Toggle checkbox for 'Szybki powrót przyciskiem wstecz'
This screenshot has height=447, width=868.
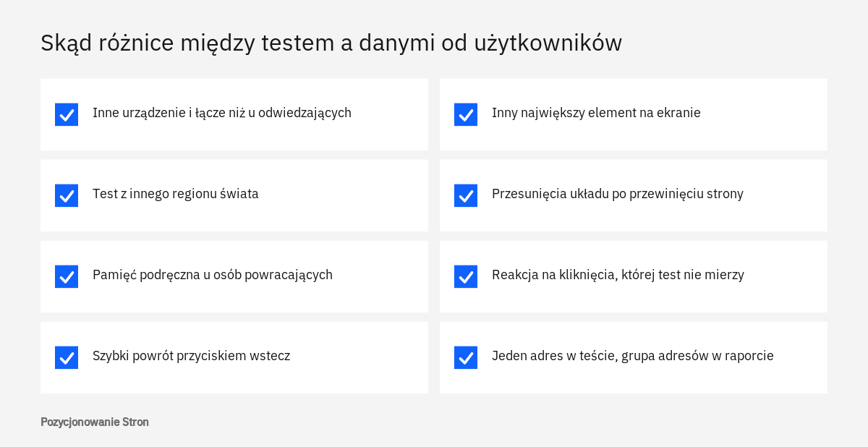coord(67,357)
